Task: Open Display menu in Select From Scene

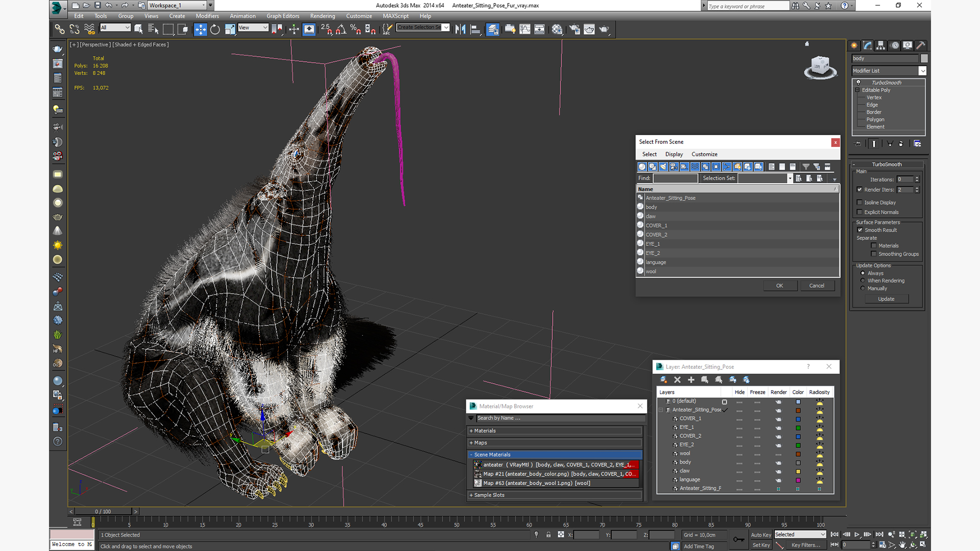Action: click(x=674, y=155)
